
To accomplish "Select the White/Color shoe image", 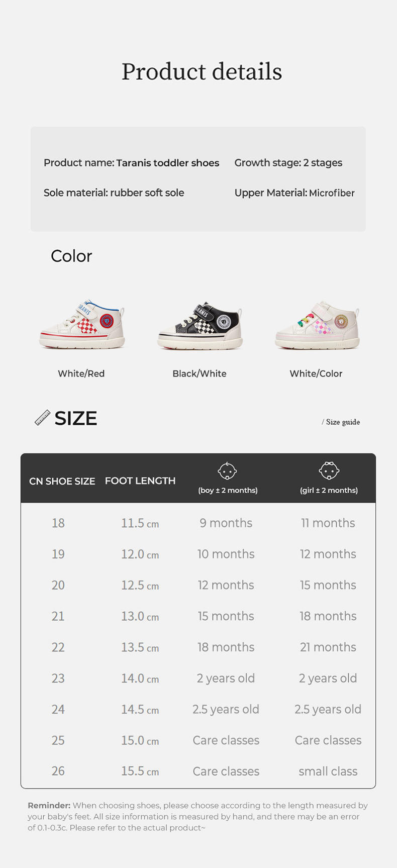I will coord(317,326).
